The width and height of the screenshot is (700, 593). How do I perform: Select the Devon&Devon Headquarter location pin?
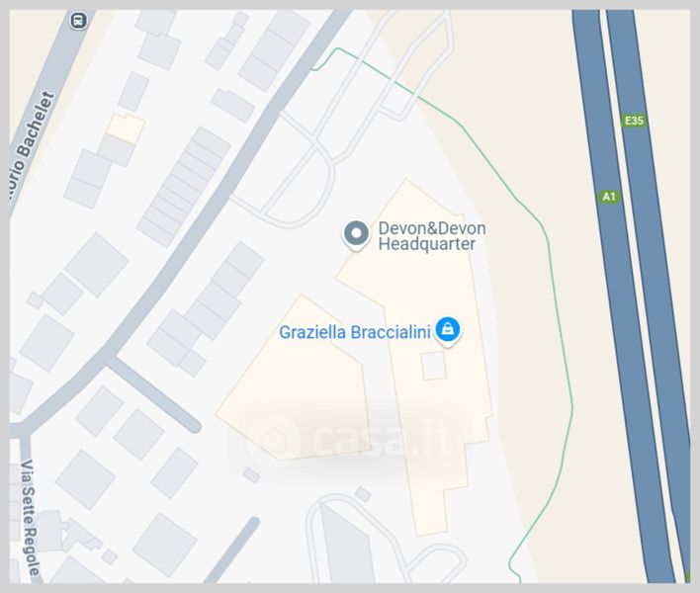tap(356, 234)
